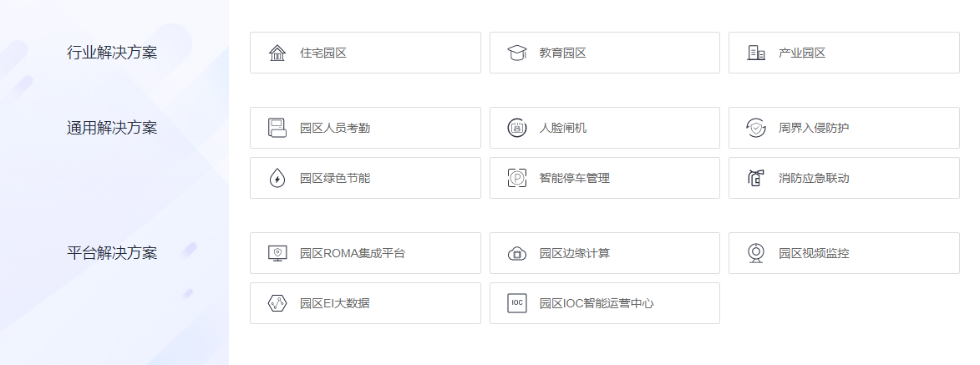
Task: Open 消防应急联动 solution text
Action: [814, 178]
